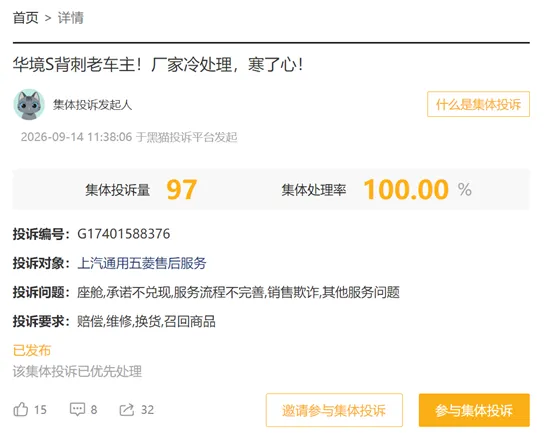554x436 pixels.
Task: Click 什么是集体投诉 button
Action: tap(478, 104)
